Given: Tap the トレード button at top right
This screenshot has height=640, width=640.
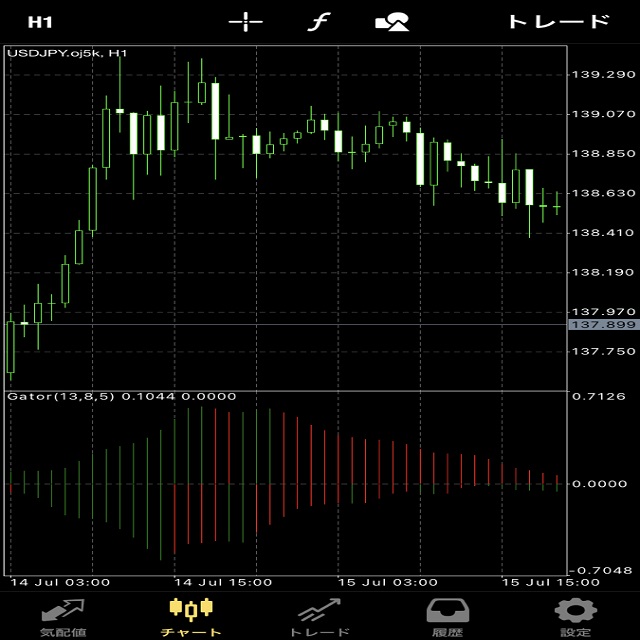Looking at the screenshot, I should coord(559,22).
